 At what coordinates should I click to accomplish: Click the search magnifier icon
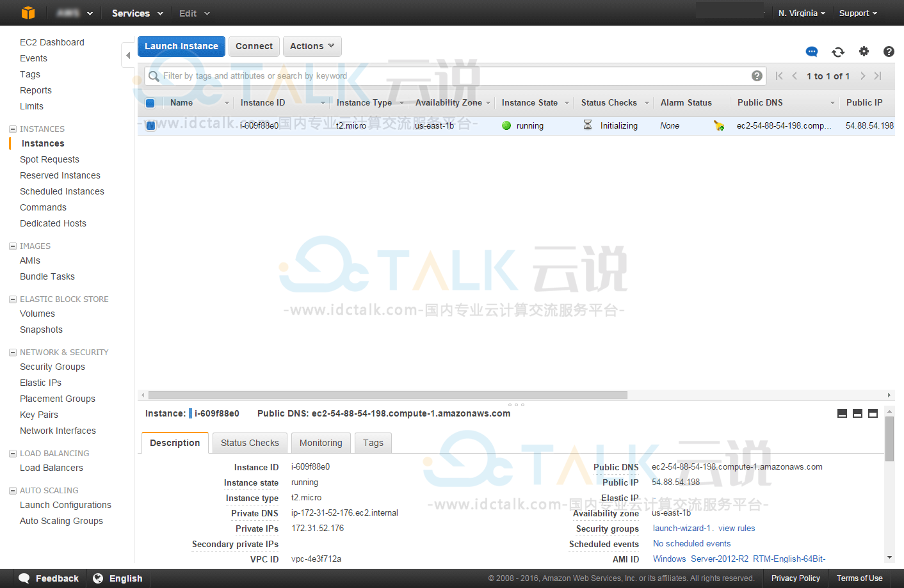pos(154,76)
